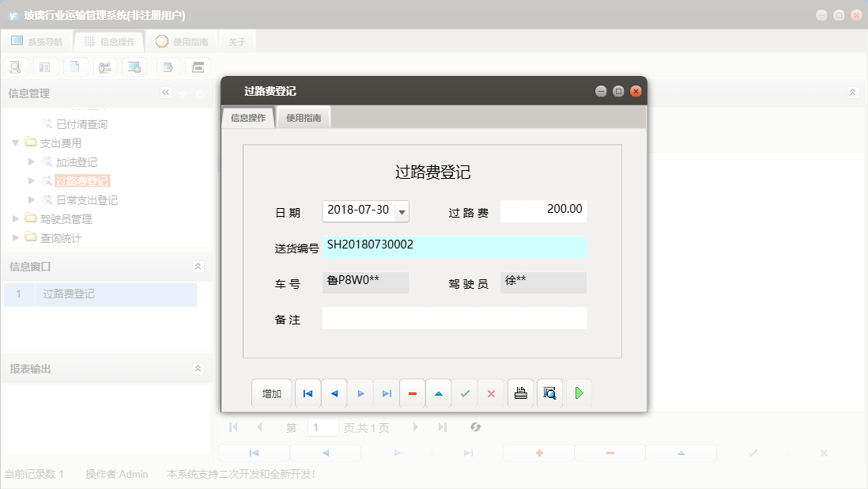Open the date dropdown showing 2018-07-30

coord(401,211)
